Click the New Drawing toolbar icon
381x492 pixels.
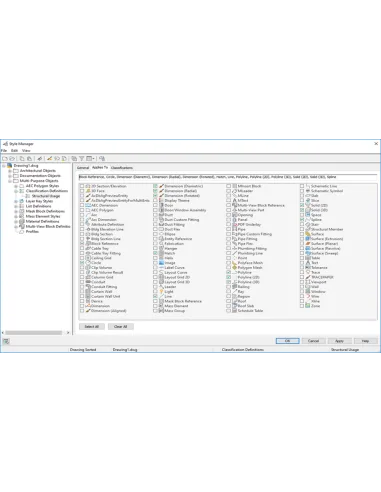5,159
